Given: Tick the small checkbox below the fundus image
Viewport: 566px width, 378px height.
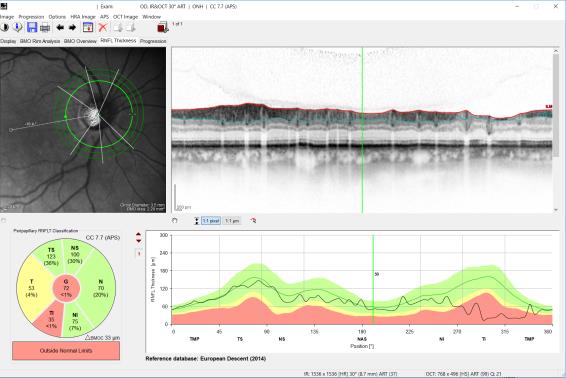Looking at the screenshot, I should coord(4,220).
